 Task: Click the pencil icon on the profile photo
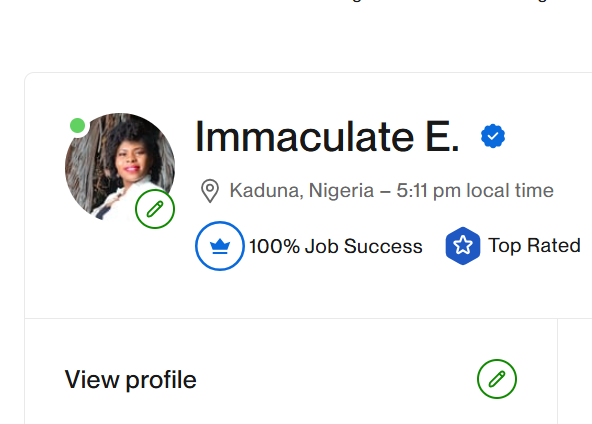point(155,209)
